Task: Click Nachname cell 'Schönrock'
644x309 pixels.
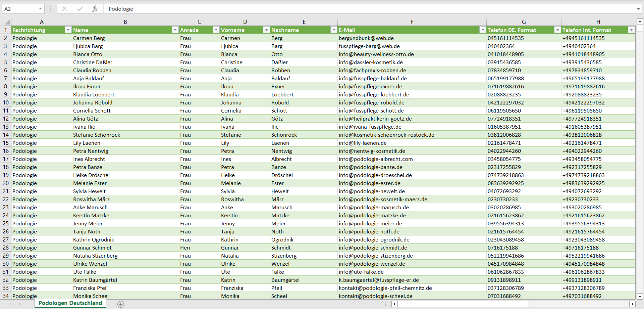Action: point(304,135)
